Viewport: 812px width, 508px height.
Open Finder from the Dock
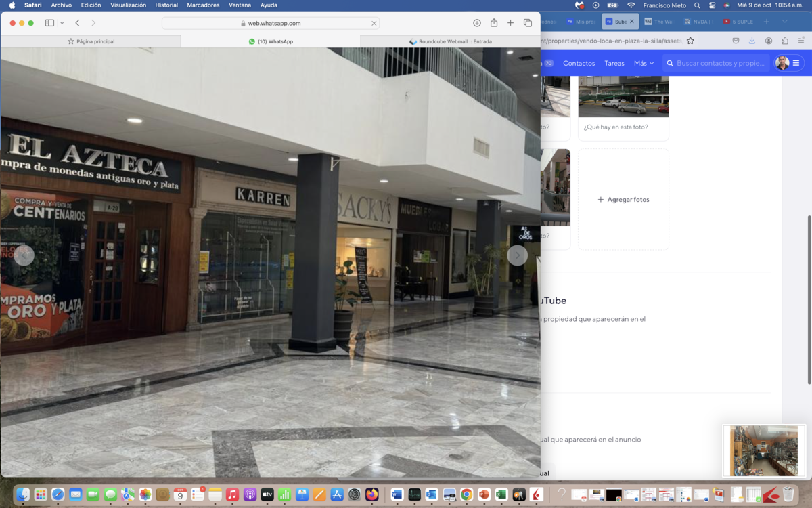[x=23, y=494]
